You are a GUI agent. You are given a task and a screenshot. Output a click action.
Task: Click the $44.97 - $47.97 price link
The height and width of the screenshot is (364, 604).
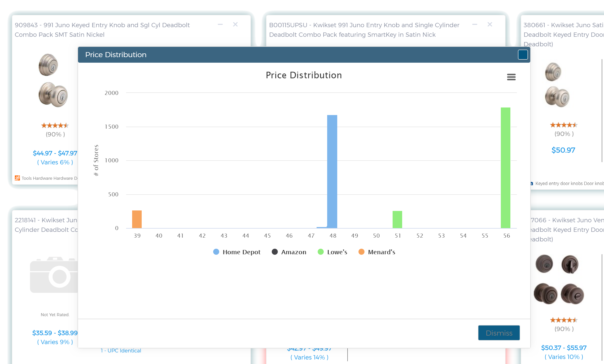point(55,153)
